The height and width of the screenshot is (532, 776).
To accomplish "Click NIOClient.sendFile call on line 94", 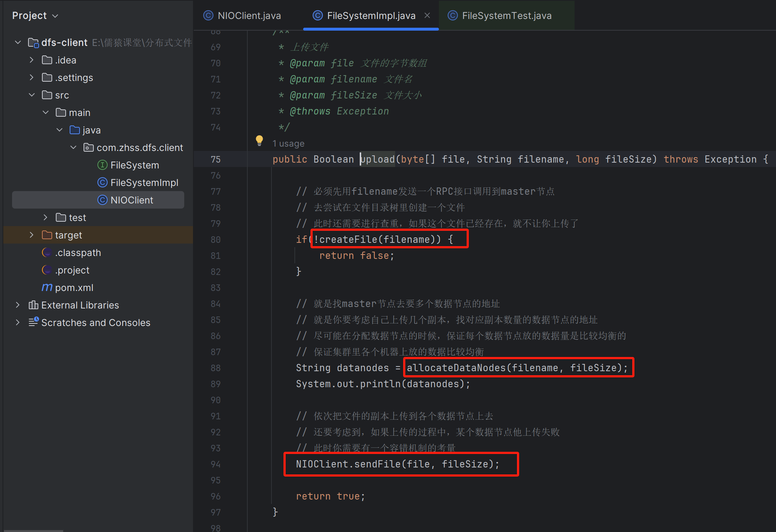I will point(398,464).
